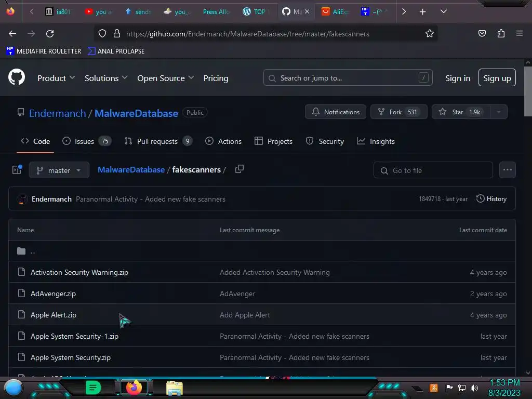
Task: Select the Code tab
Action: tap(35, 141)
